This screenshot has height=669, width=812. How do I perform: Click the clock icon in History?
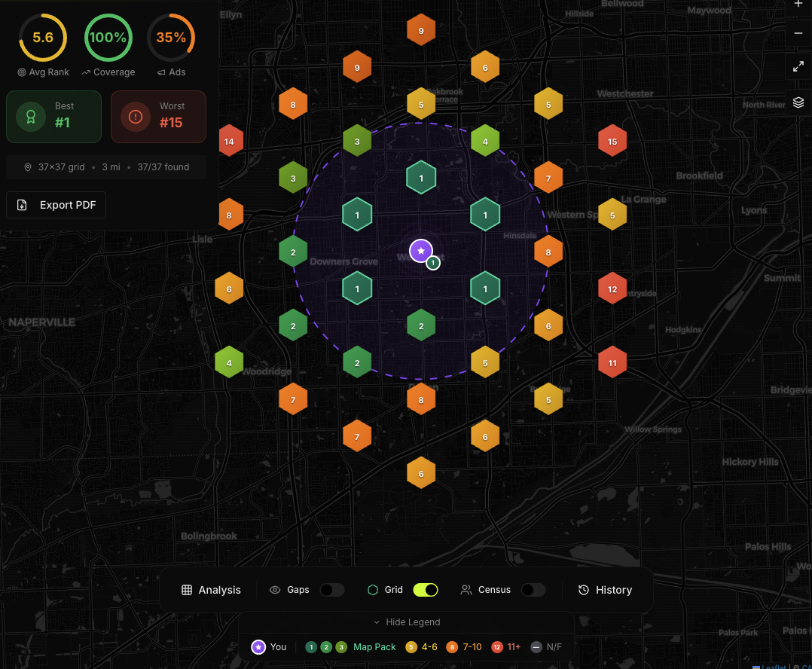click(584, 590)
